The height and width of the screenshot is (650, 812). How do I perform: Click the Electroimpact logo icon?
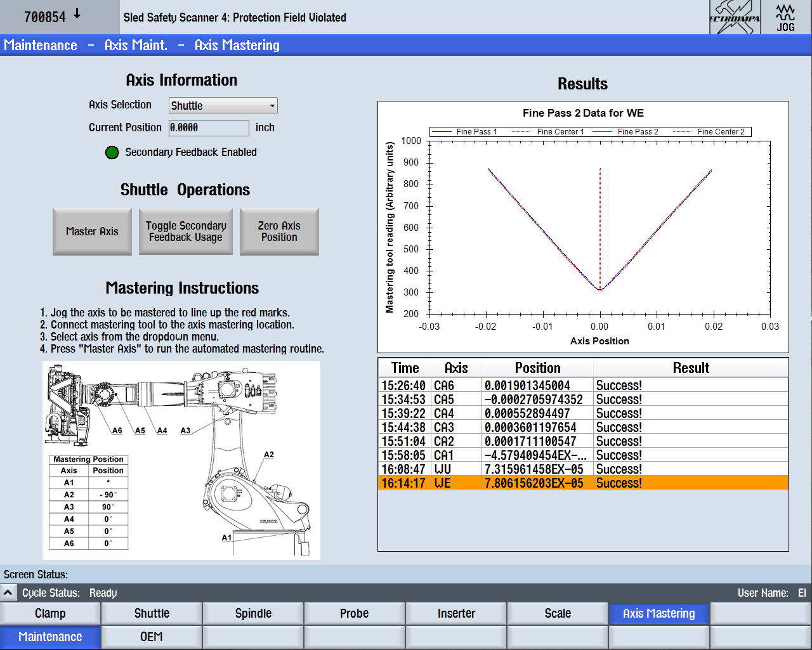tap(735, 17)
